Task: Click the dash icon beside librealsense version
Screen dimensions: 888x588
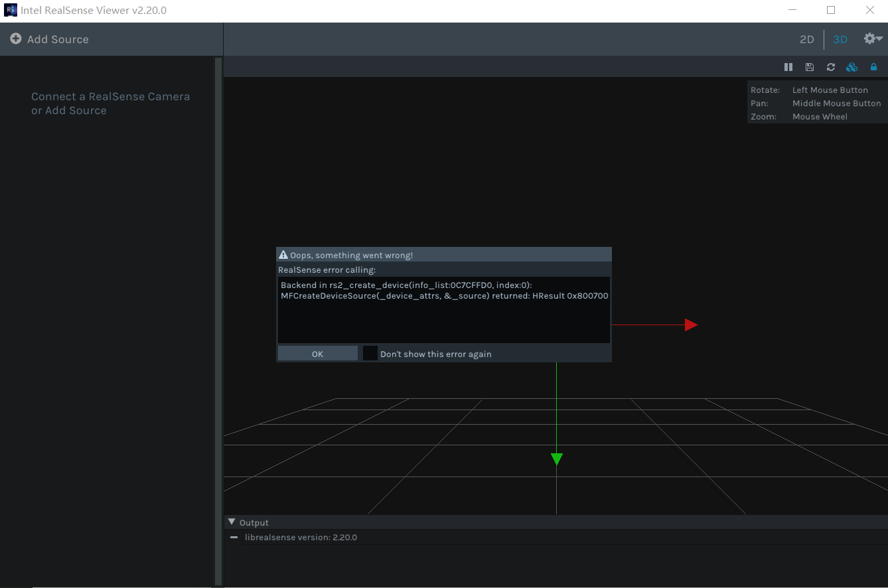Action: 234,537
